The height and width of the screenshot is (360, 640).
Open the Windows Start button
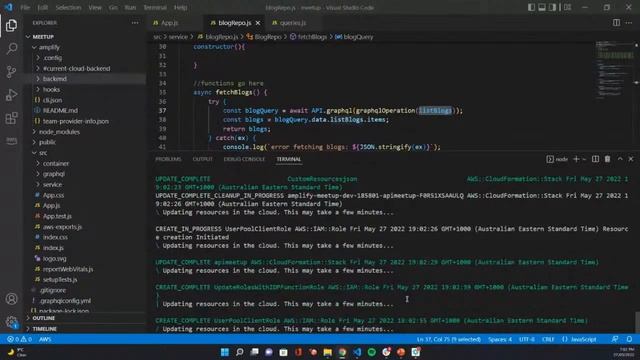224,352
